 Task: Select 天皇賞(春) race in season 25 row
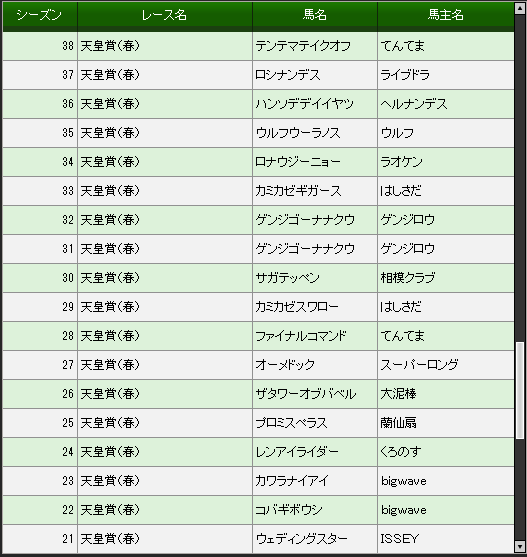[110, 423]
